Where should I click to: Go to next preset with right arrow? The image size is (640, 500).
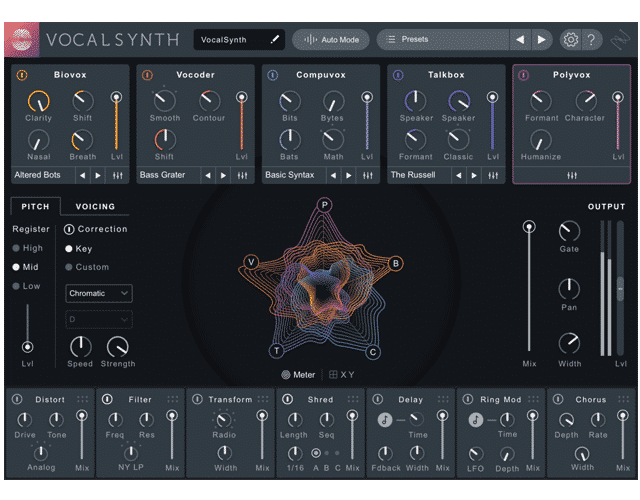(x=542, y=40)
